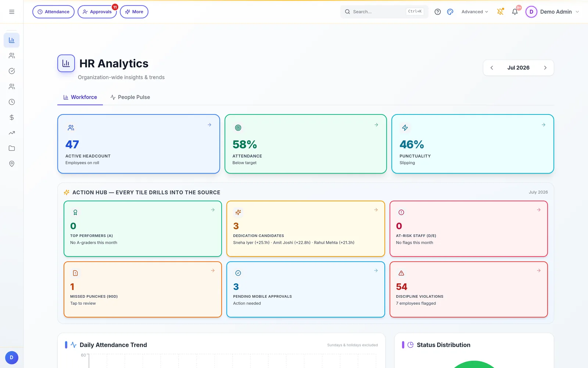Click arrow on Pending Mobile Approvals tile
588x368 pixels.
click(376, 270)
